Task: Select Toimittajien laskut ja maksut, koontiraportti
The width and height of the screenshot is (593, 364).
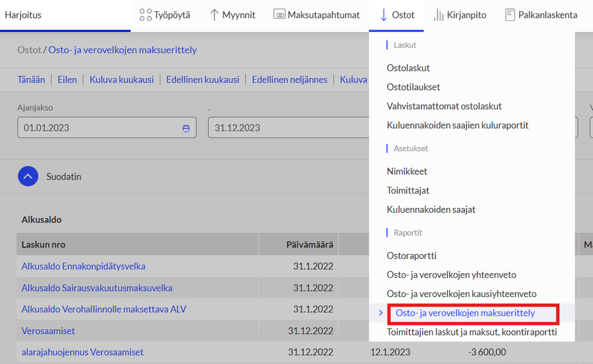Action: pos(471,332)
